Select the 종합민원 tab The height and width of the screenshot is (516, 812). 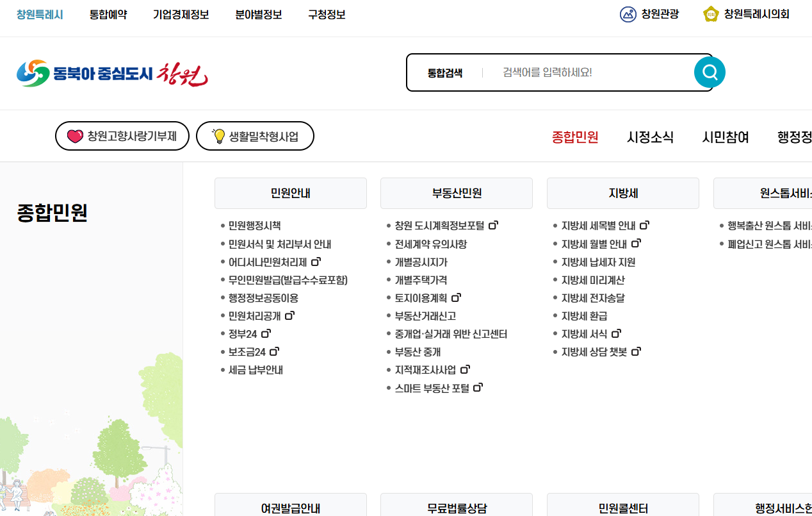click(x=574, y=137)
